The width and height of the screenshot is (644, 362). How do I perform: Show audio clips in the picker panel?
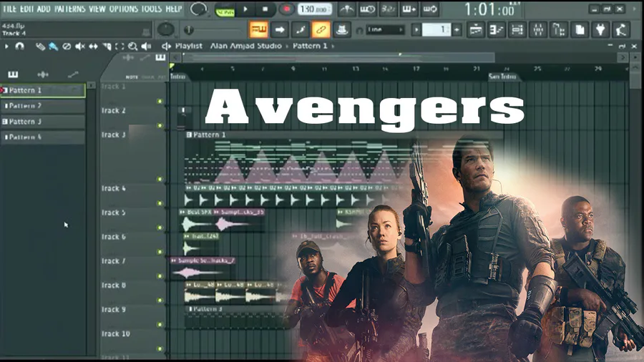coord(43,74)
